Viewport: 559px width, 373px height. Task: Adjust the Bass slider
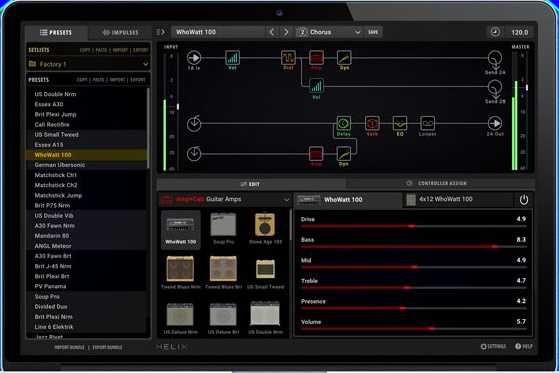414,247
